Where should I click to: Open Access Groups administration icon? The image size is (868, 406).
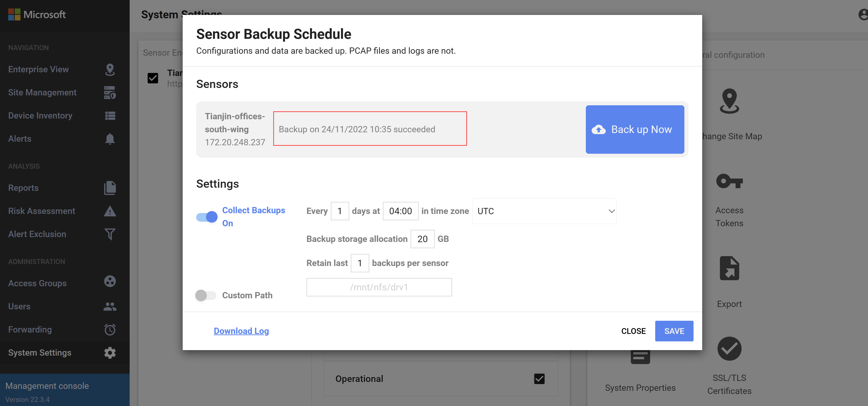coord(110,283)
